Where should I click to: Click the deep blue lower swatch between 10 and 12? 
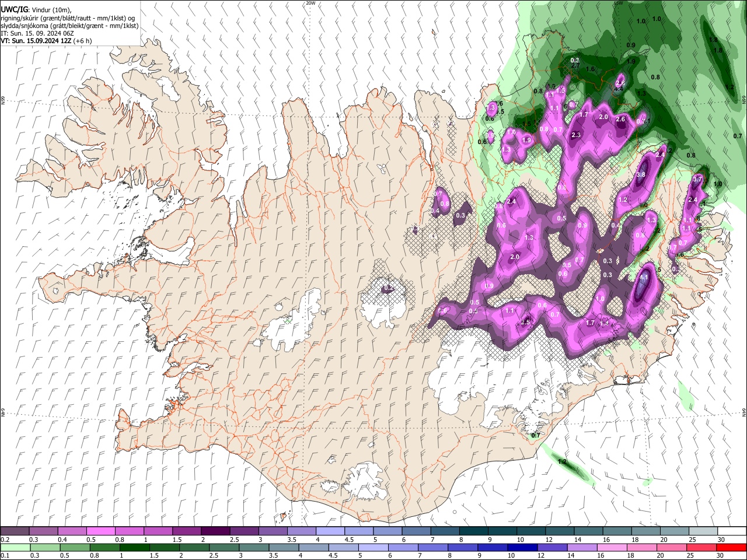pyautogui.click(x=522, y=547)
